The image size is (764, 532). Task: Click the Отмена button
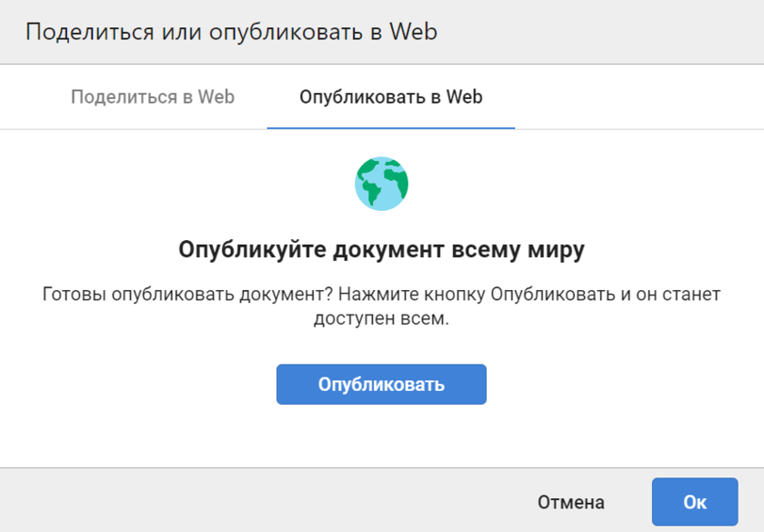pos(570,502)
